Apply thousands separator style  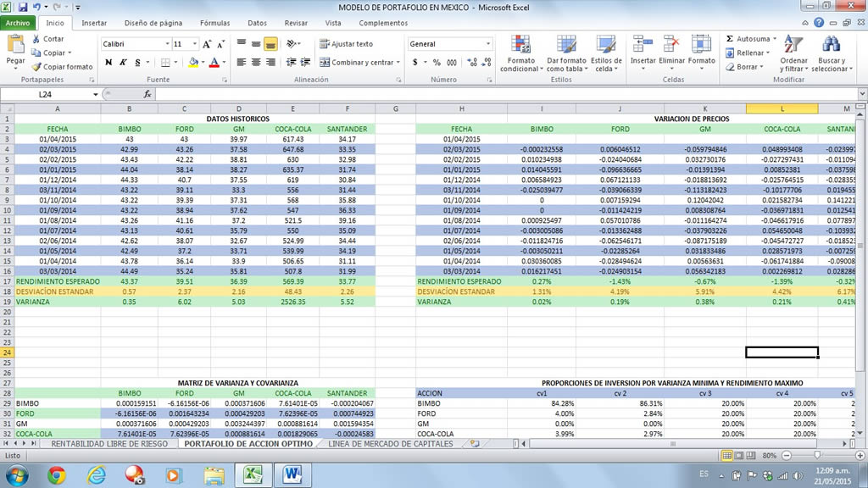coord(452,63)
